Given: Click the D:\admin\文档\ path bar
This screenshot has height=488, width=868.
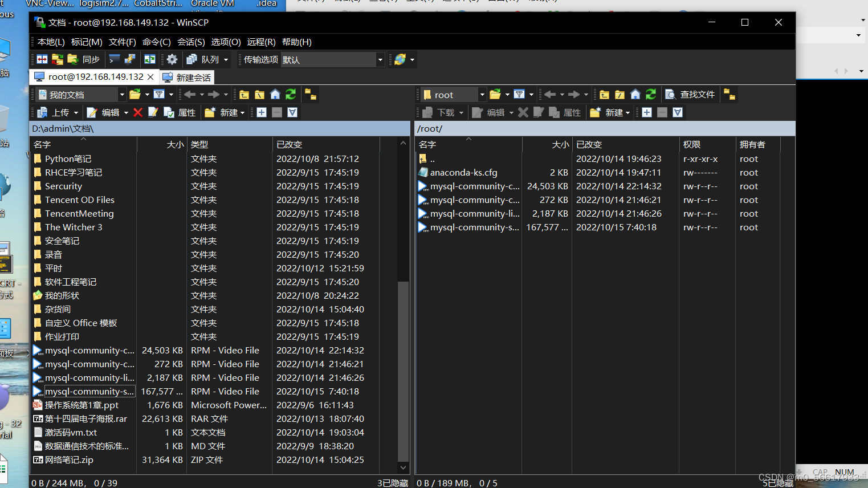Looking at the screenshot, I should click(x=220, y=128).
